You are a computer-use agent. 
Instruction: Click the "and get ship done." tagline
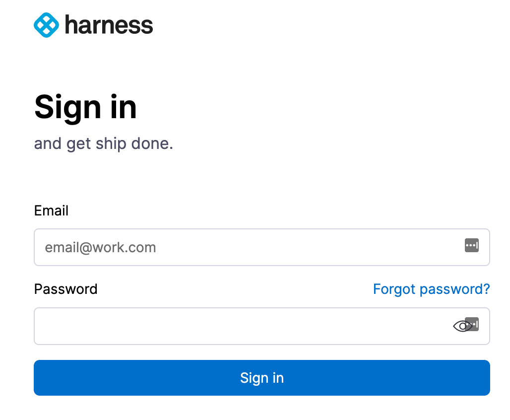coord(103,144)
